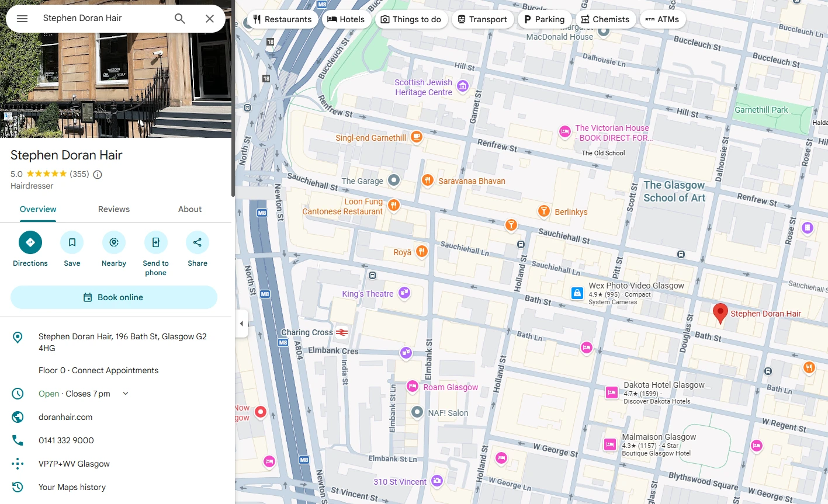Select the Roya restaurant marker
828x504 pixels.
[422, 252]
